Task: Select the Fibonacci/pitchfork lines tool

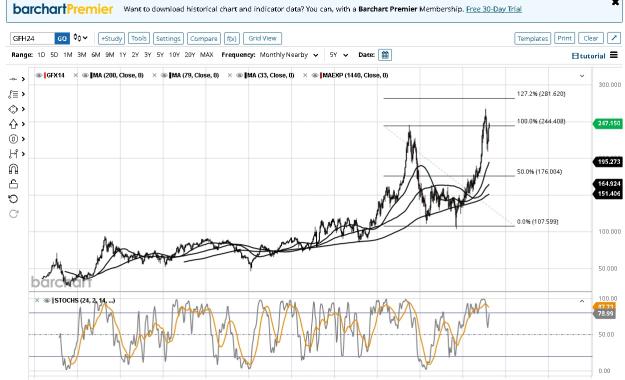Action: 13,94
